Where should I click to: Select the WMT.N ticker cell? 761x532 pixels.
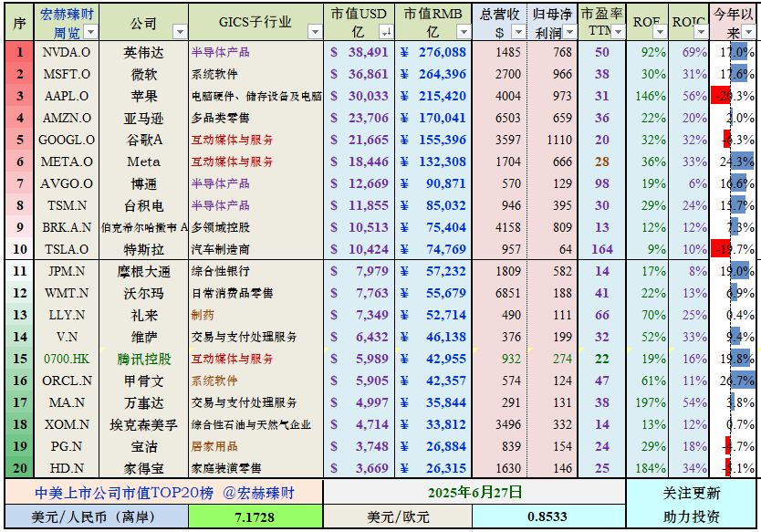click(67, 293)
